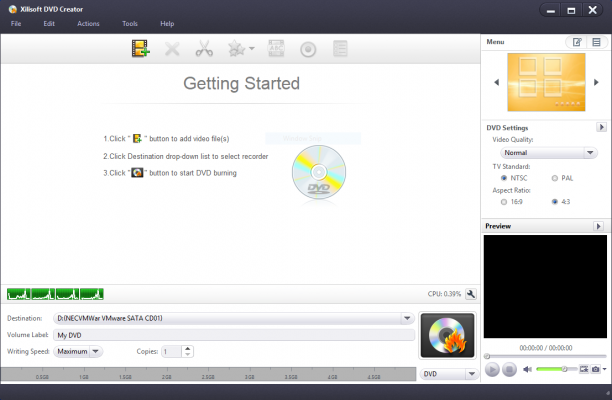Click the DVD disc graphic
612x400 pixels.
point(319,174)
